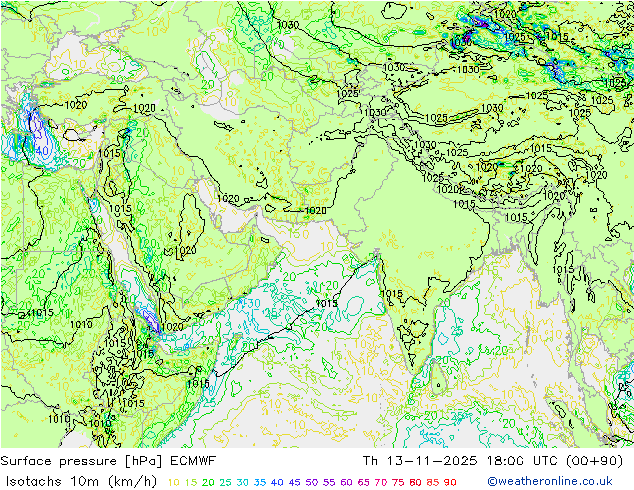Click the indigo 45 km/h legend value

294,482
